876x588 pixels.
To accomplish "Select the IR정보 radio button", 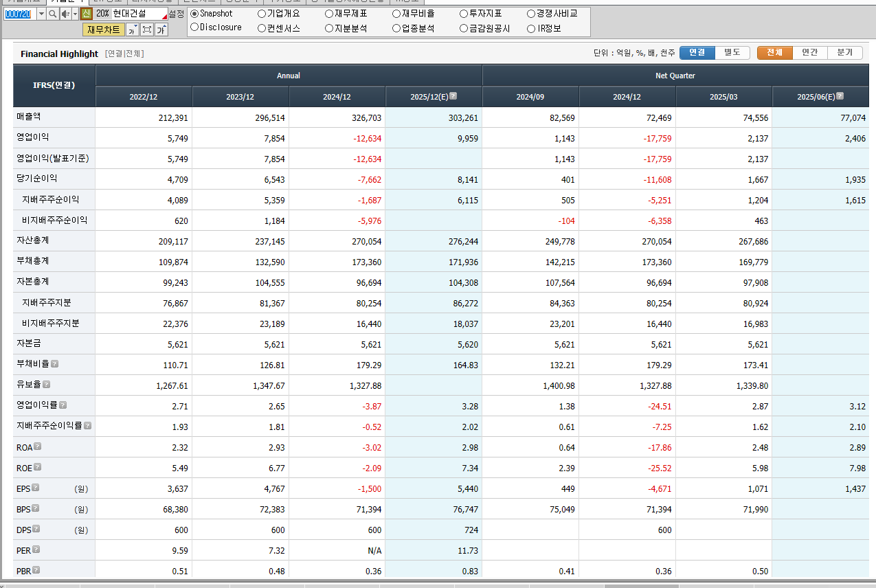I will (x=531, y=29).
